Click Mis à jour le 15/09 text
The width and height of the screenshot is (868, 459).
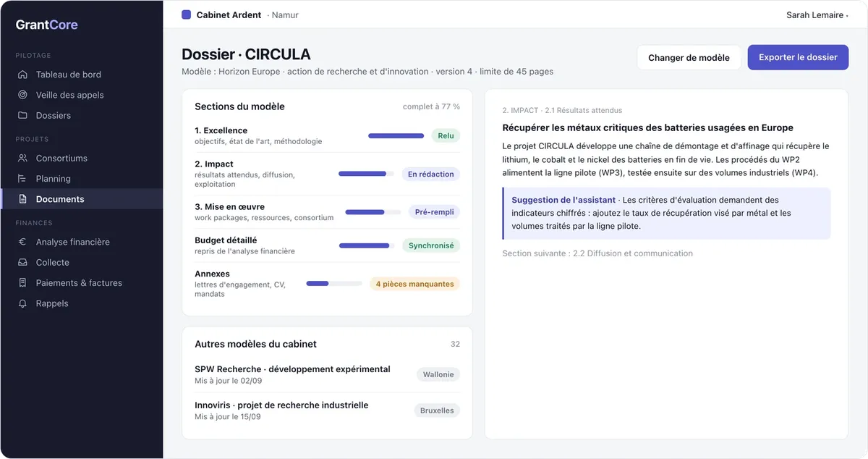228,417
